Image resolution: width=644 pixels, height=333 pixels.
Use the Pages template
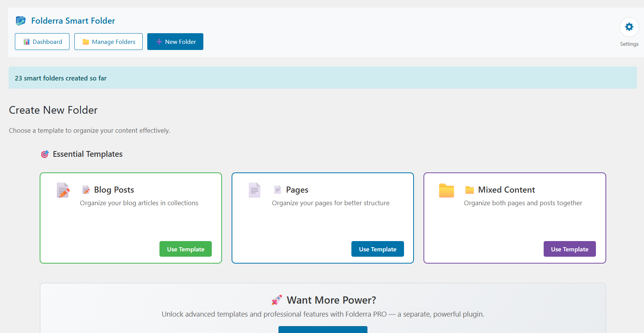pyautogui.click(x=377, y=249)
